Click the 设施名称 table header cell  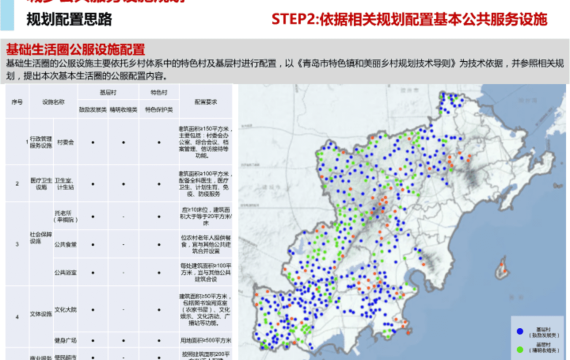[x=53, y=102]
